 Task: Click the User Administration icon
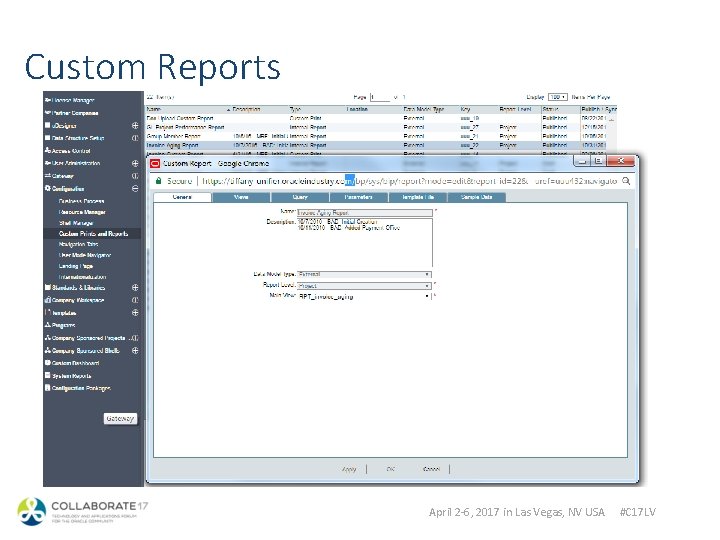coord(47,163)
